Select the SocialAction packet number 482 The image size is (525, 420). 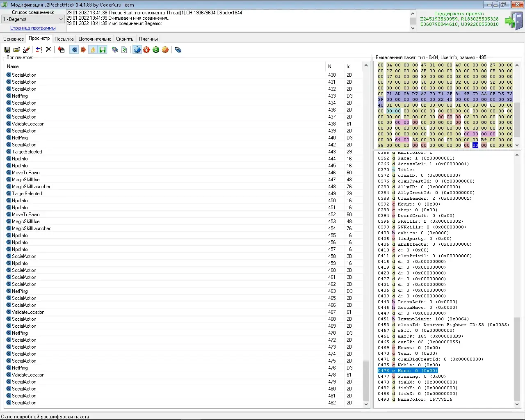[x=184, y=403]
